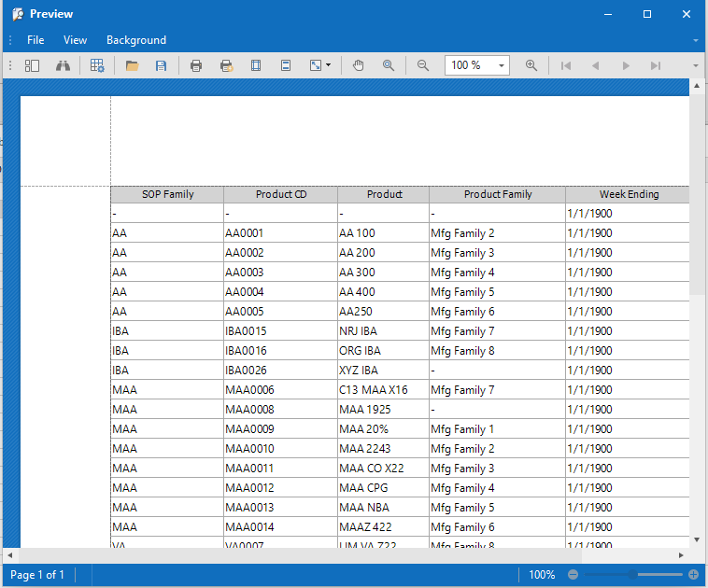
Task: Click the MAA NBA cell
Action: (x=383, y=508)
